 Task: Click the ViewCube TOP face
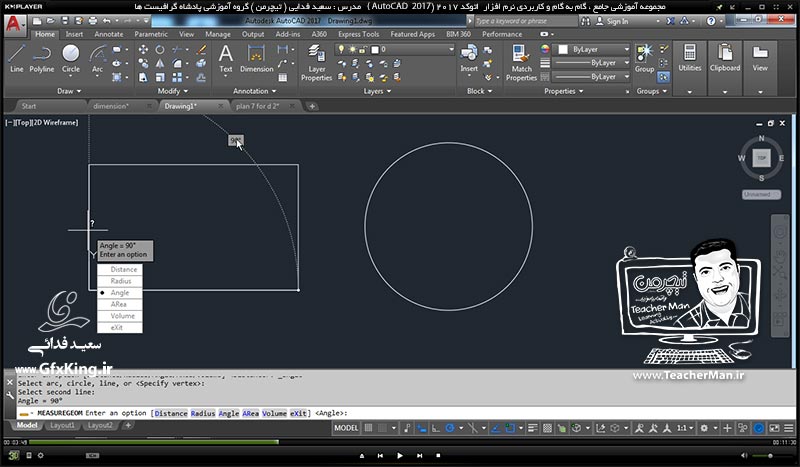[x=761, y=158]
